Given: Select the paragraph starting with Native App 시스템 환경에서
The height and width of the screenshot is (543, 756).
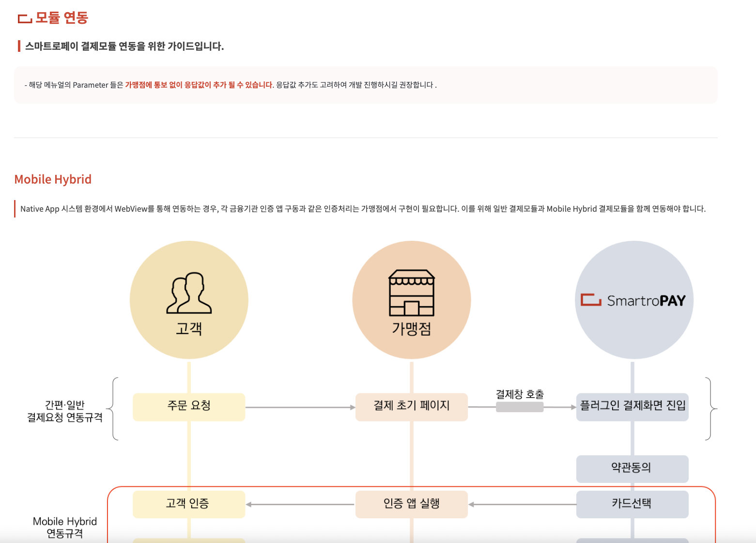Looking at the screenshot, I should 363,209.
